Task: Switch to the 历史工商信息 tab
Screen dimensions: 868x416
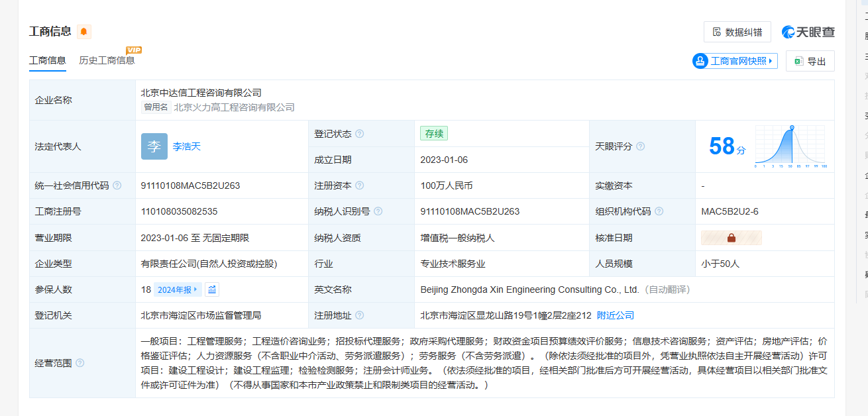Action: 107,60
